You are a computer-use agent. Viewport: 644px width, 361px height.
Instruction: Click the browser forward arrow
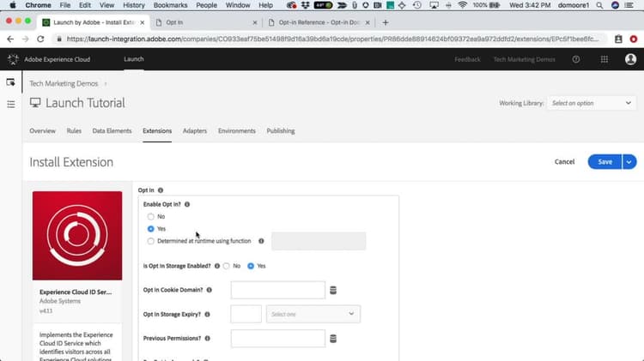(26, 39)
